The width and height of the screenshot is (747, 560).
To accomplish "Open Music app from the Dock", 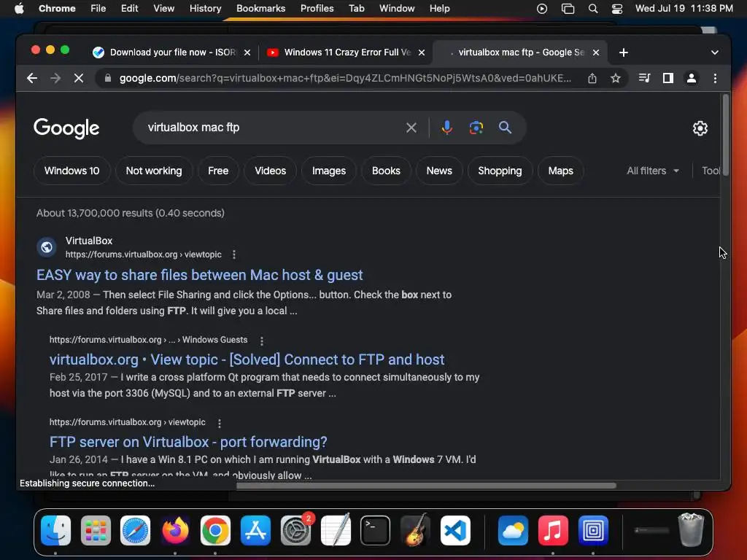I will 553,531.
